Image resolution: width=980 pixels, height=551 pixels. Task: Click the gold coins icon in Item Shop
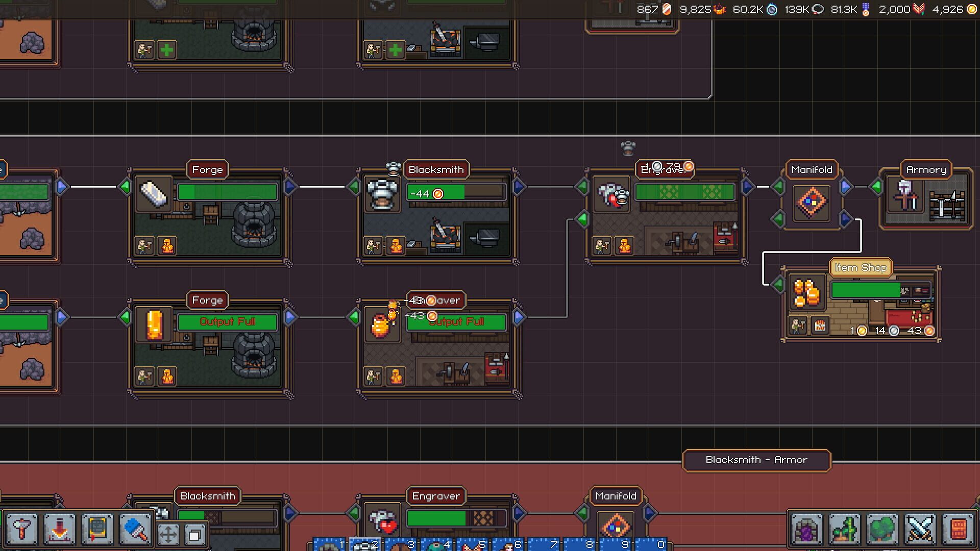[x=807, y=293]
